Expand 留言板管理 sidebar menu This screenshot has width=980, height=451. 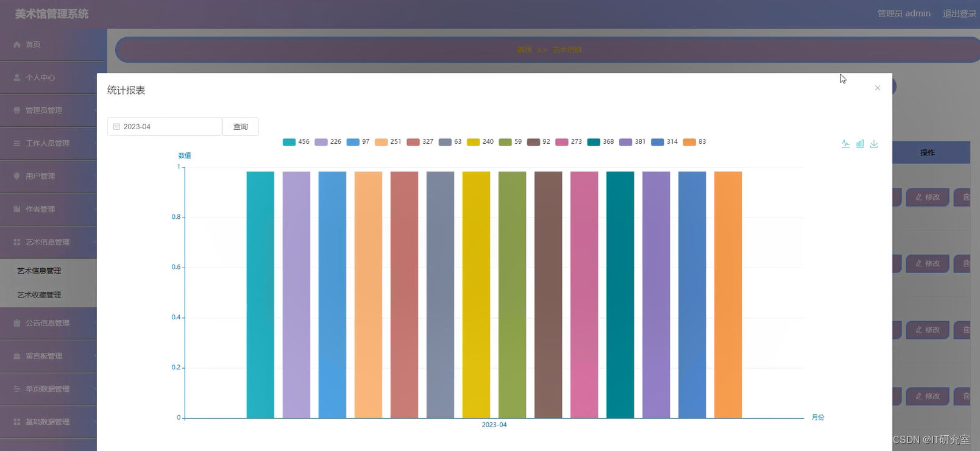49,356
